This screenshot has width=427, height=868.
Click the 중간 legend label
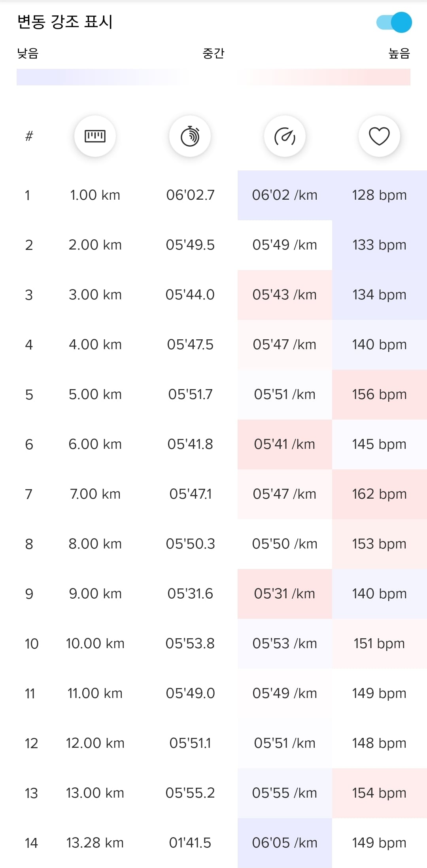coord(213,53)
